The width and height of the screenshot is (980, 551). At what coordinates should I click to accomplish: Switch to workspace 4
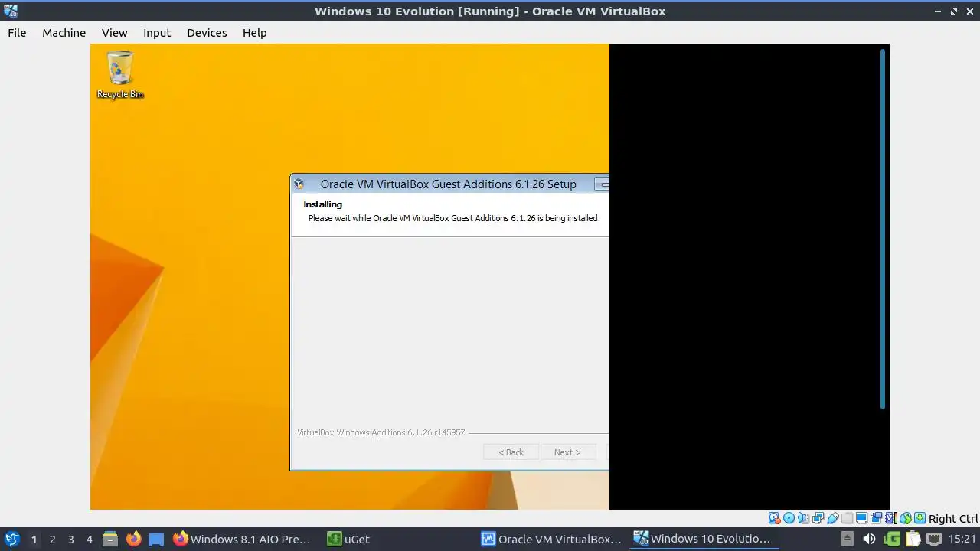pos(89,540)
